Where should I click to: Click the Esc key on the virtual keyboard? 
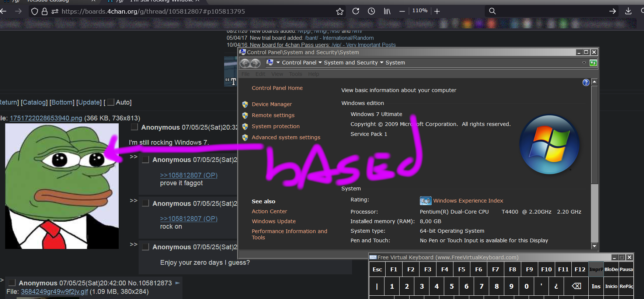click(377, 269)
